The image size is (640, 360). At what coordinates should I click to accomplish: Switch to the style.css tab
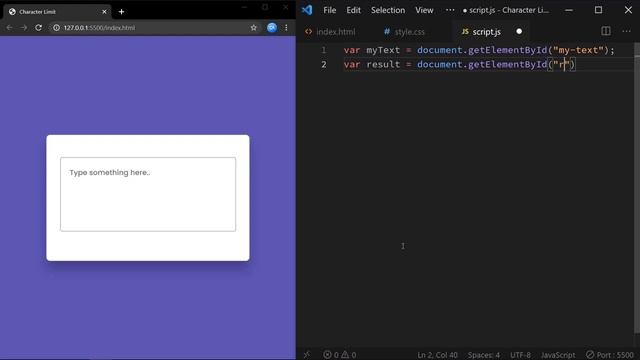click(x=404, y=31)
